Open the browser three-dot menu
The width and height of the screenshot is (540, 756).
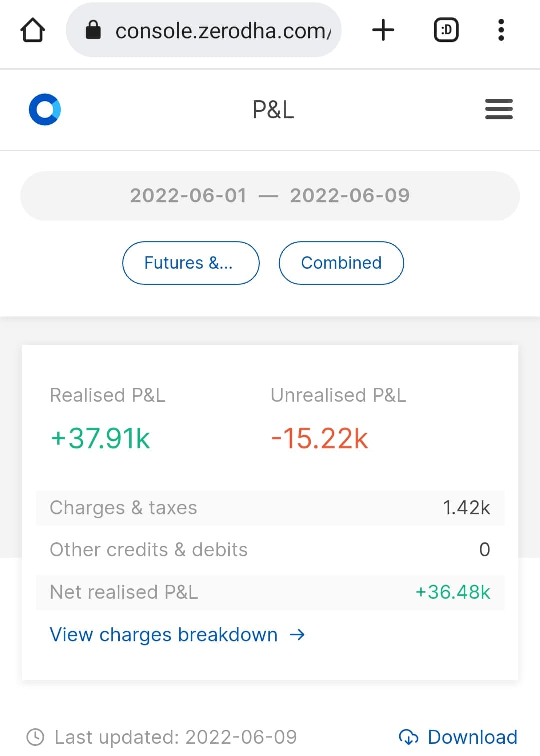tap(501, 30)
